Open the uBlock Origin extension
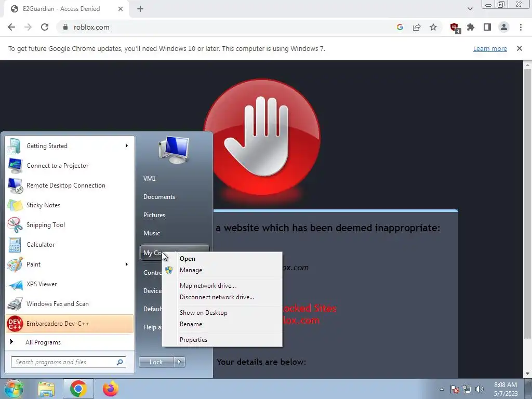Viewport: 532px width, 399px height. coord(455,28)
